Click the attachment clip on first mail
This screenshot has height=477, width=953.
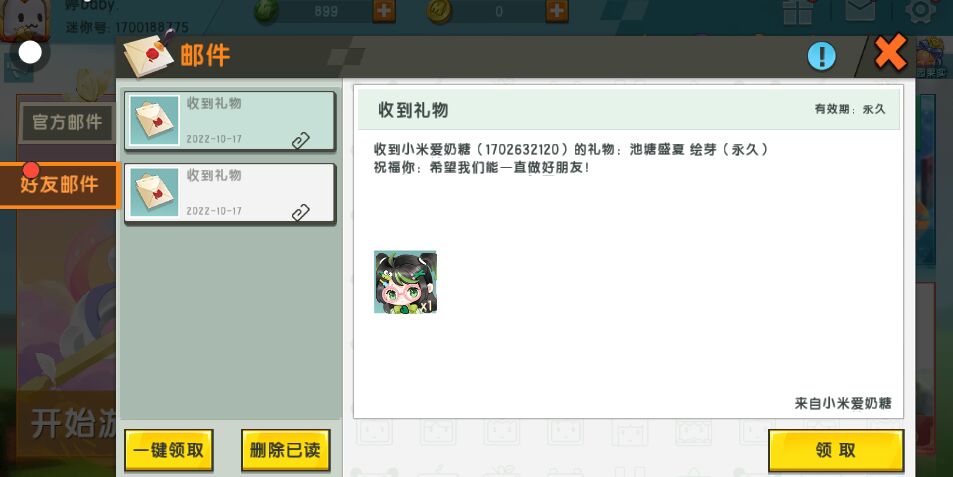(x=300, y=140)
